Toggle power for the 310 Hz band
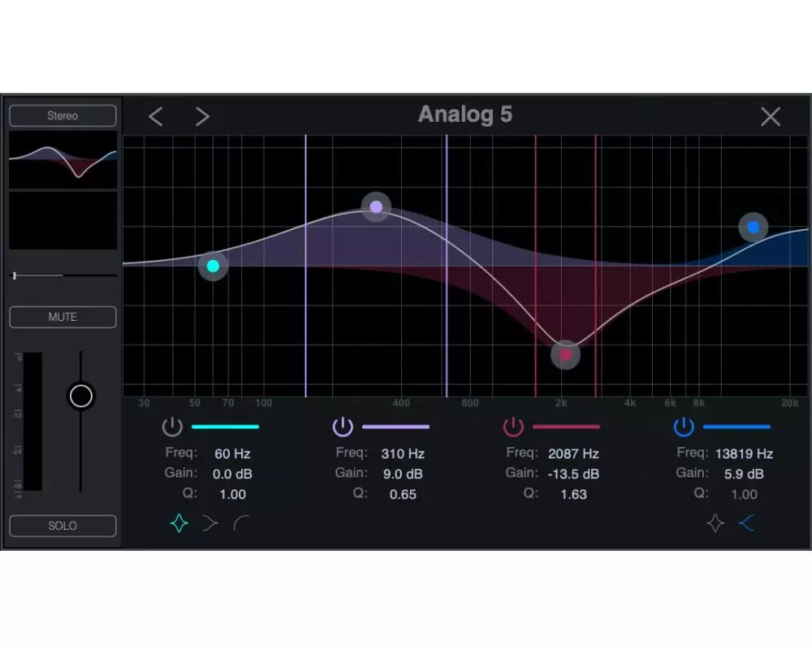 pos(343,427)
